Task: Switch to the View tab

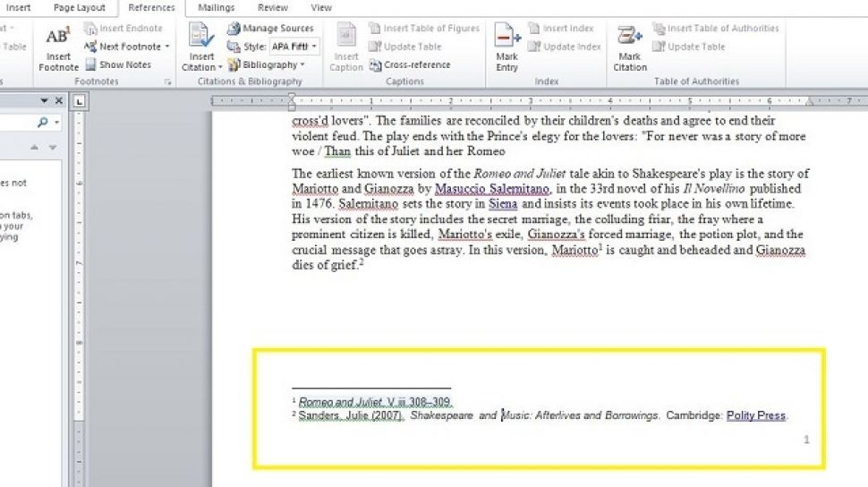Action: [321, 8]
